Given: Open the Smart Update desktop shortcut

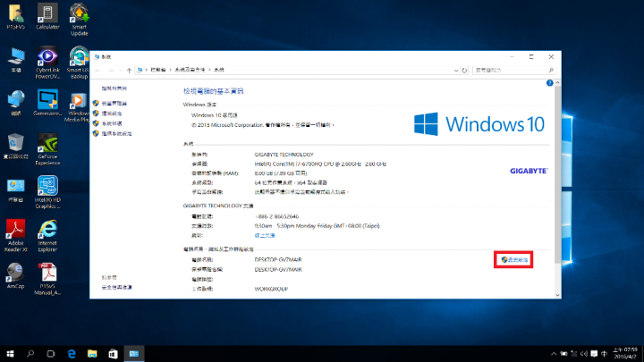Looking at the screenshot, I should tap(80, 20).
